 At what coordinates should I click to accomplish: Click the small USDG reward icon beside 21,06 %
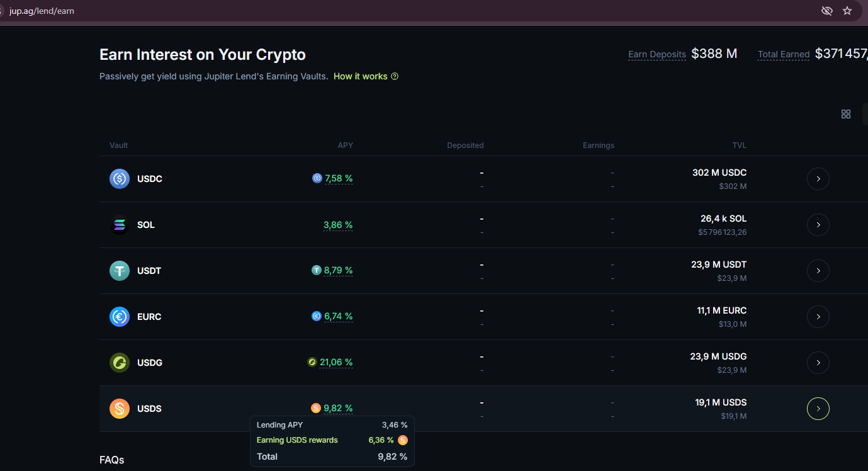click(312, 362)
